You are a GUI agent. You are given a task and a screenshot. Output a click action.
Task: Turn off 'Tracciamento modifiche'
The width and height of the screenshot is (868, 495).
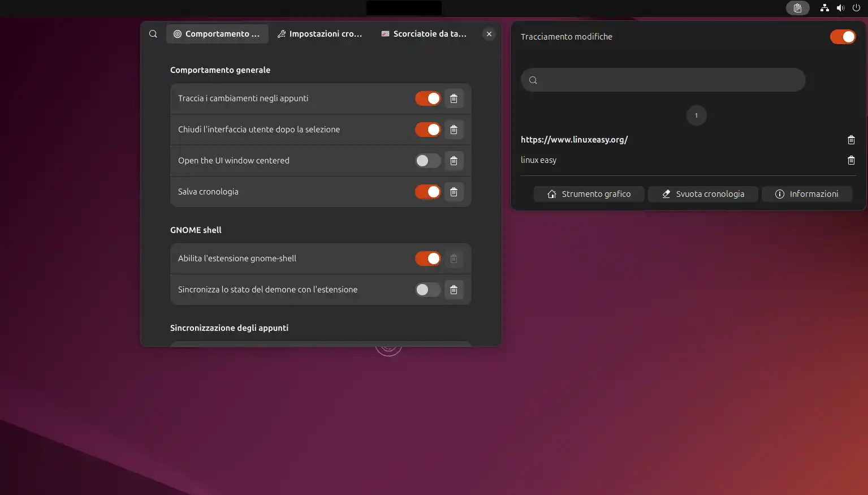(x=843, y=36)
